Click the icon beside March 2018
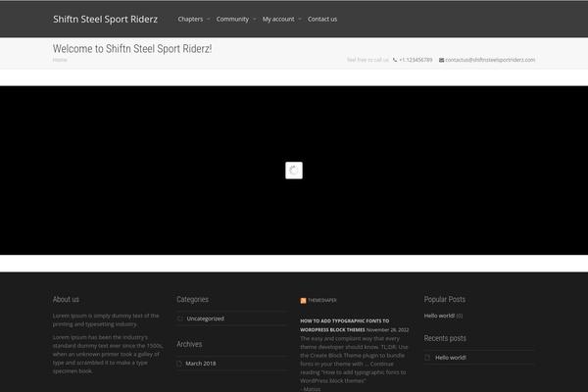 (x=179, y=364)
